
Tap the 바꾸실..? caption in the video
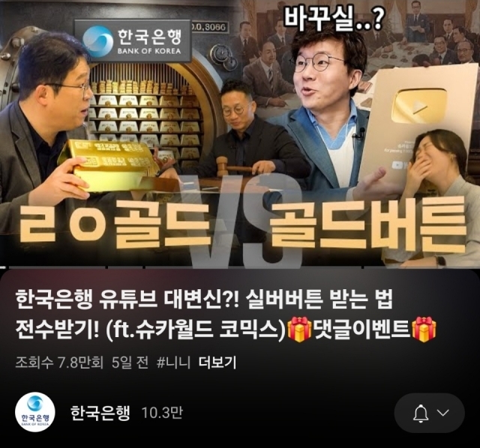333,17
